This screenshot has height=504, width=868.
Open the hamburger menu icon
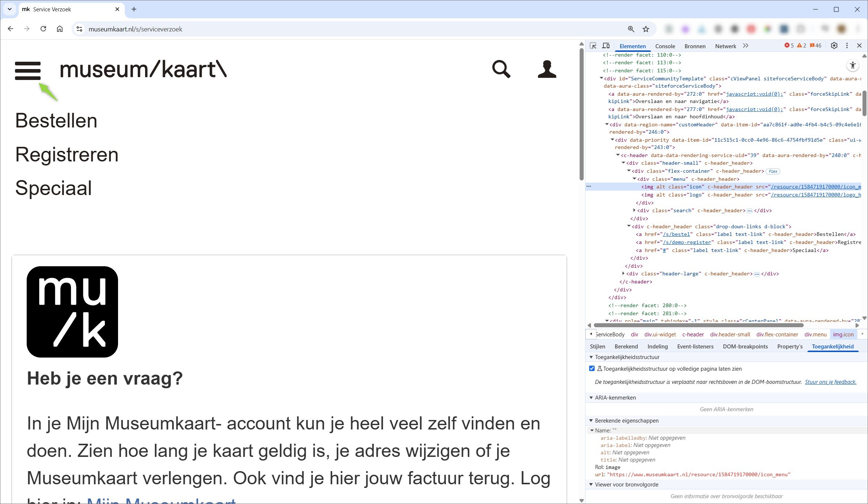click(28, 70)
